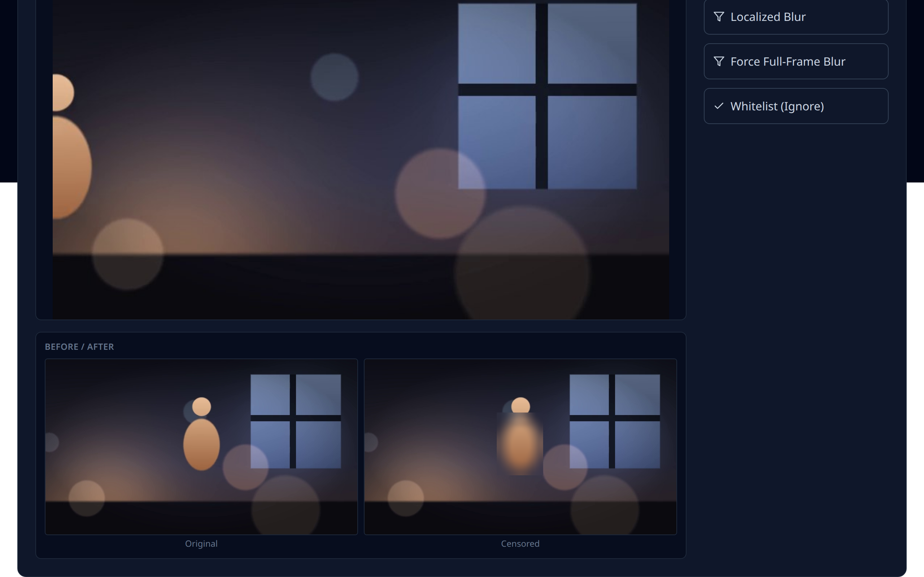This screenshot has width=924, height=577.
Task: Open the Censored thumbnail image
Action: [x=520, y=446]
